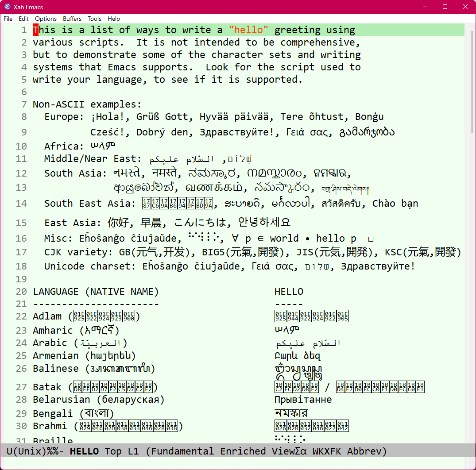Click the "East Asia:" label

pyautogui.click(x=73, y=223)
